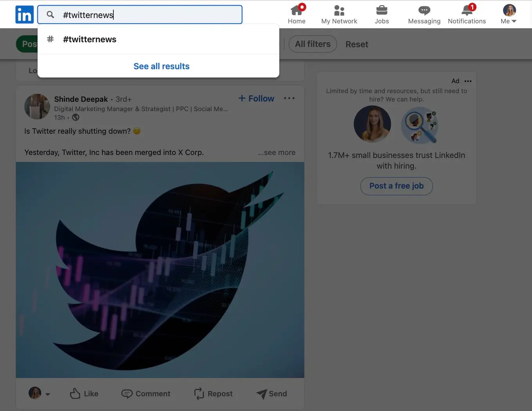Follow Shinde Deepak
This screenshot has height=411, width=532.
[x=257, y=99]
